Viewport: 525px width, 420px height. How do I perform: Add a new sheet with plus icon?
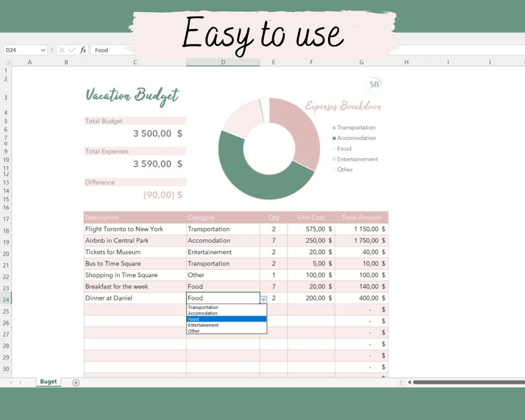pos(75,382)
